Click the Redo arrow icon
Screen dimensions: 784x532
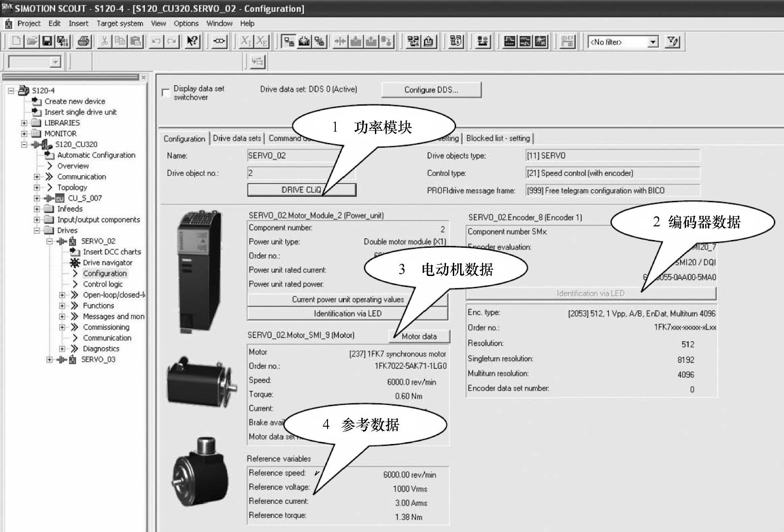coord(171,41)
